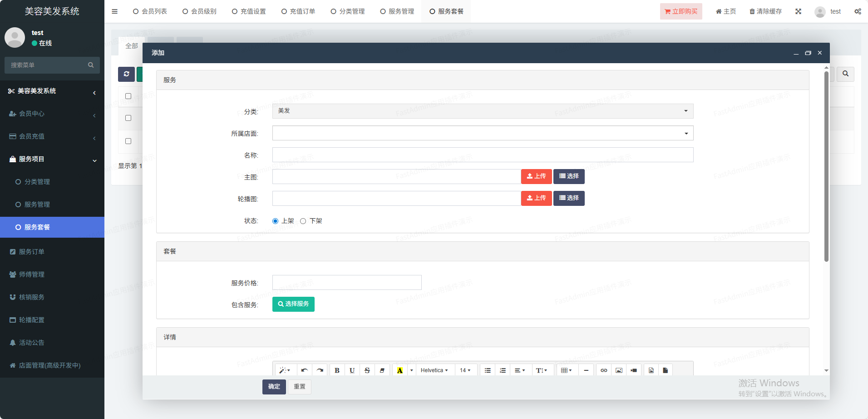Toggle sidebar with the hamburger menu icon

[x=114, y=11]
